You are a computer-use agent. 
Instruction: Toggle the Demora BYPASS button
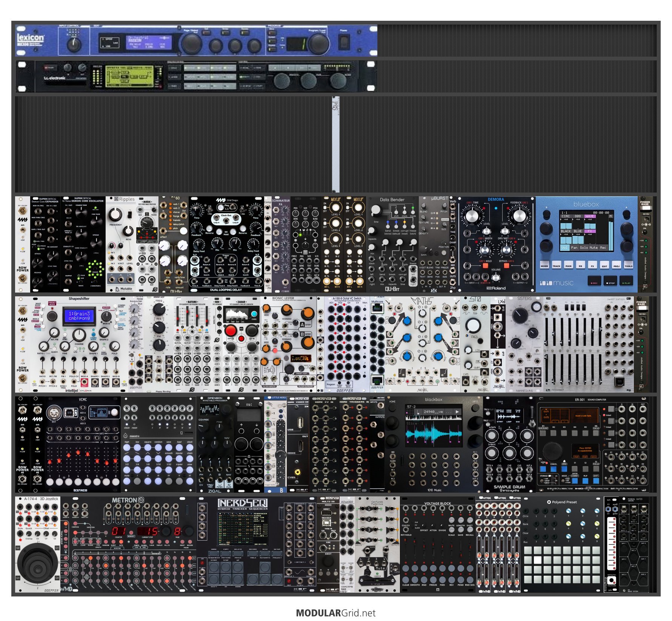pyautogui.click(x=506, y=266)
